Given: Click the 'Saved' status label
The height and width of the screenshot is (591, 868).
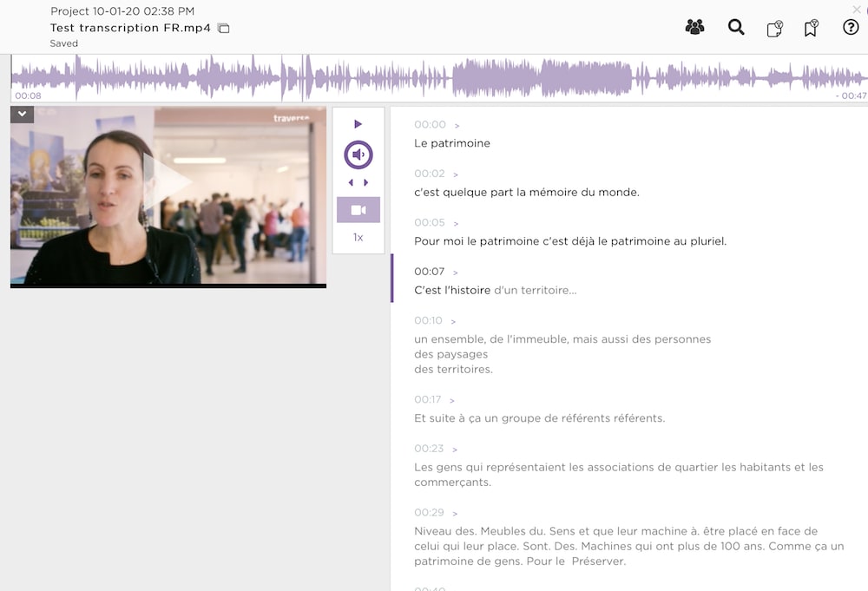Looking at the screenshot, I should tap(63, 43).
